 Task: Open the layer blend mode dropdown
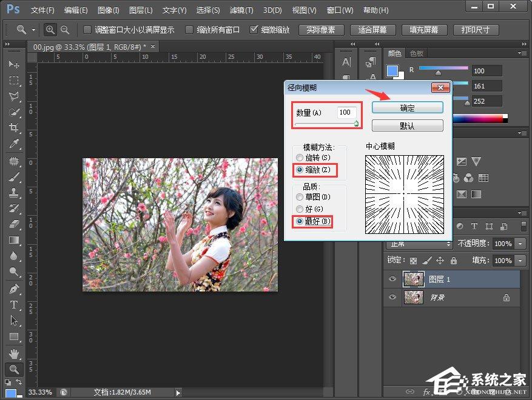click(x=419, y=243)
